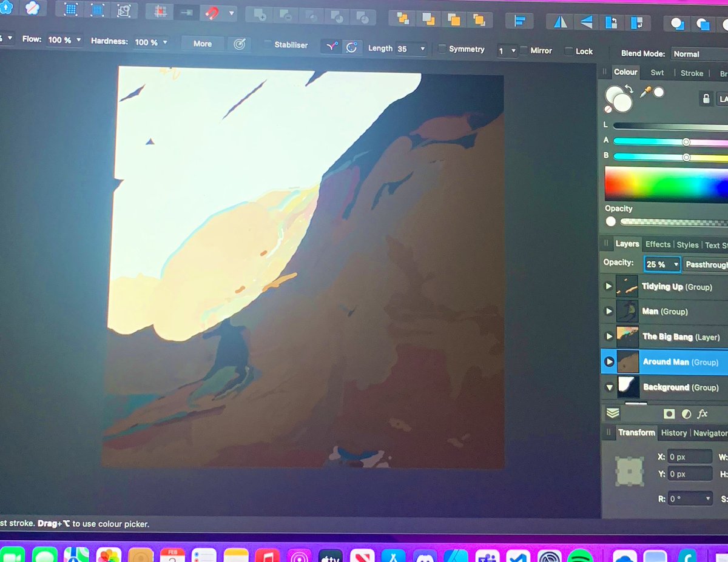This screenshot has width=728, height=562.
Task: Click the Rotate Clockwise icon
Action: [x=636, y=24]
